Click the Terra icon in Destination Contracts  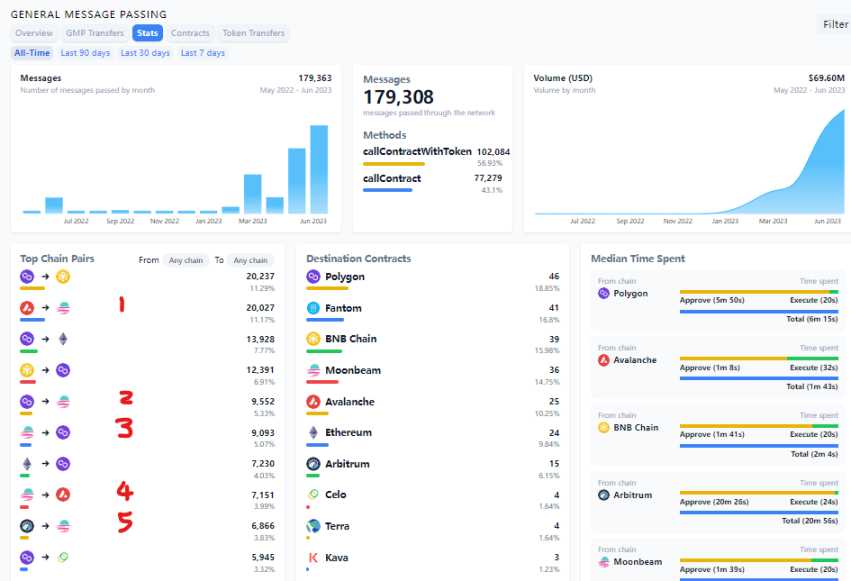[x=313, y=526]
